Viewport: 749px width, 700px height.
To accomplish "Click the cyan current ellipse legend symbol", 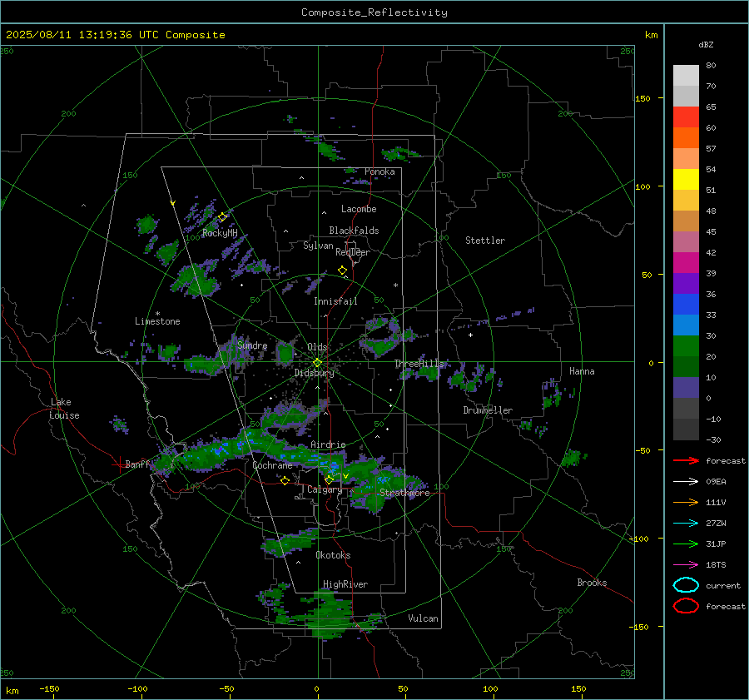I will (686, 585).
